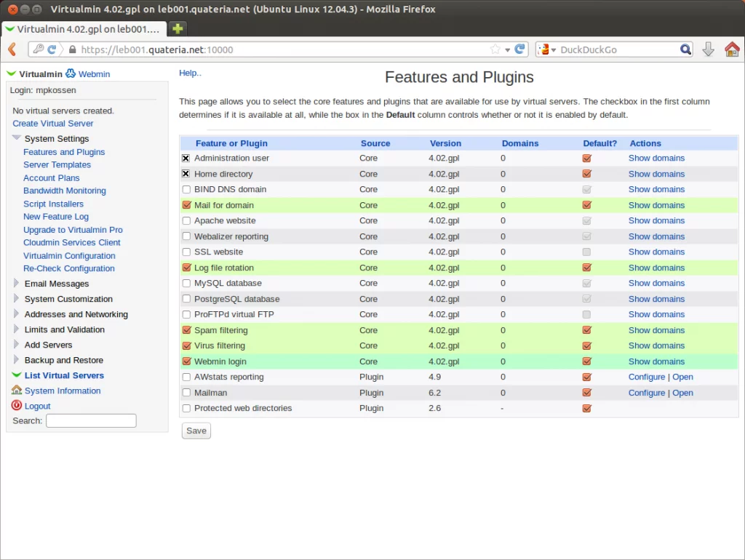Screen dimensions: 745x560
Task: Expand the Limits and Validation section
Action: 16,329
